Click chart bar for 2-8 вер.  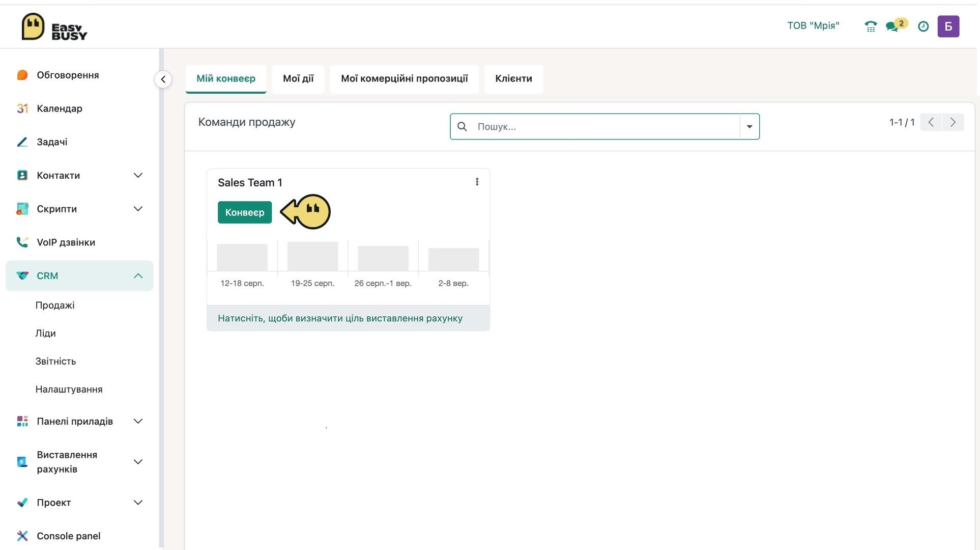tap(453, 259)
